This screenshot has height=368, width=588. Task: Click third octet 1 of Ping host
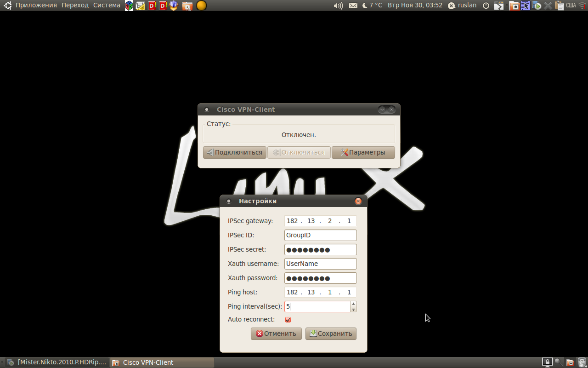pos(330,292)
